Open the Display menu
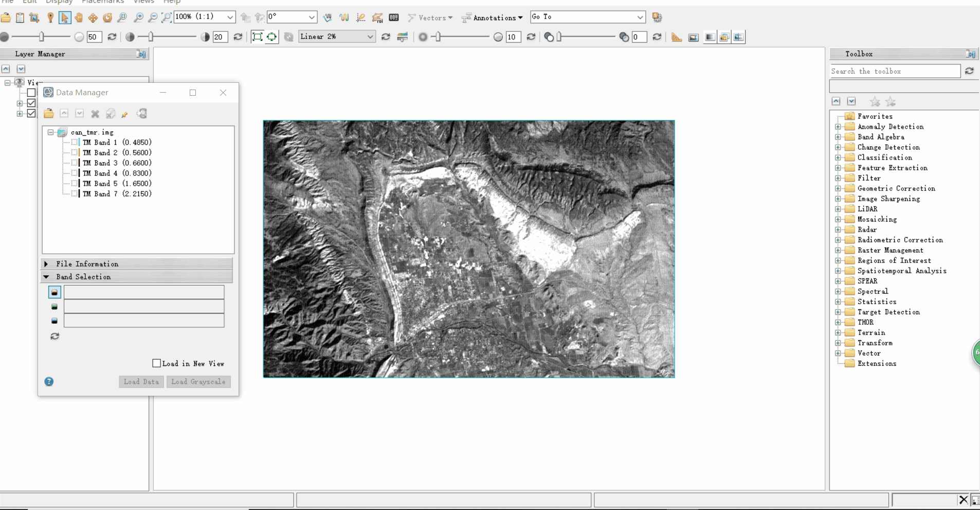This screenshot has width=980, height=510. 59,2
